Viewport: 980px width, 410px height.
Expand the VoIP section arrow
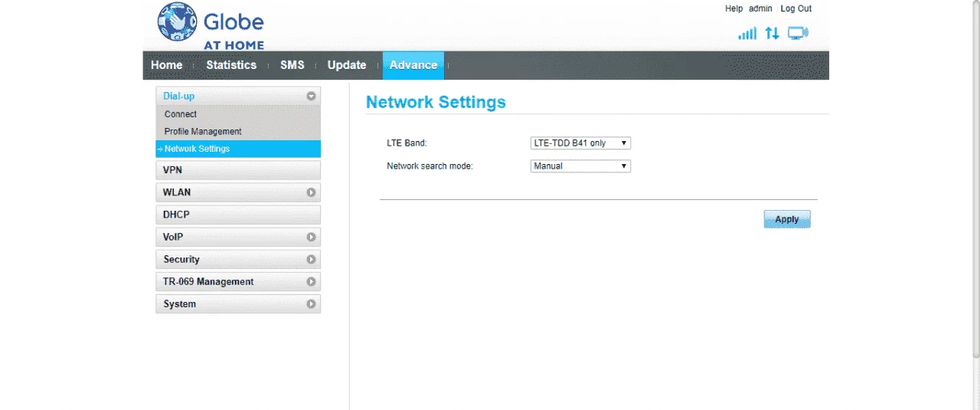[312, 238]
